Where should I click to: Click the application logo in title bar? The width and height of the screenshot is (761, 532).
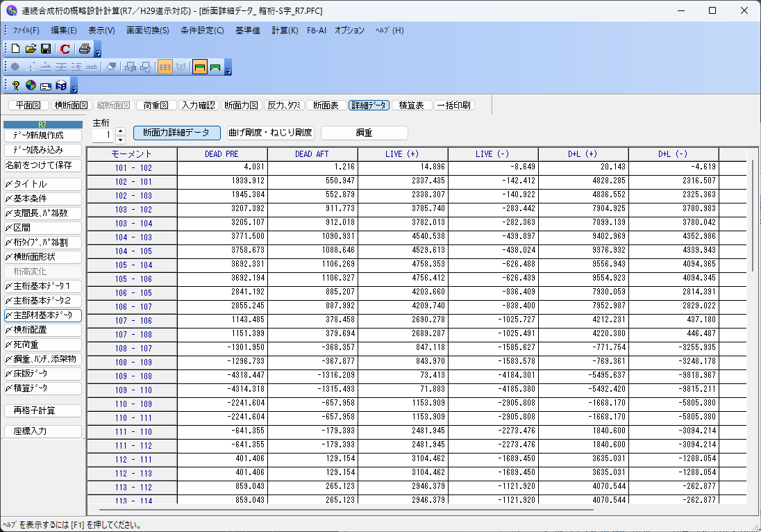pos(12,10)
